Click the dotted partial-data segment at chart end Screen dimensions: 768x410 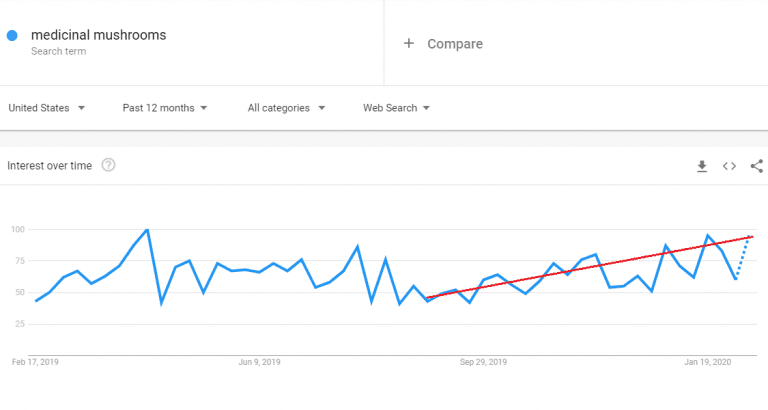743,258
